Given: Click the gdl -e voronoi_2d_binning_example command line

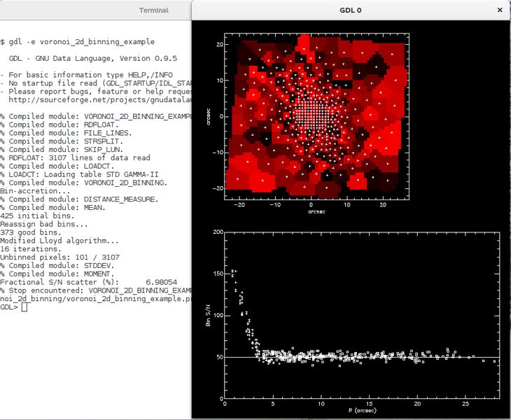Looking at the screenshot, I should (x=81, y=42).
